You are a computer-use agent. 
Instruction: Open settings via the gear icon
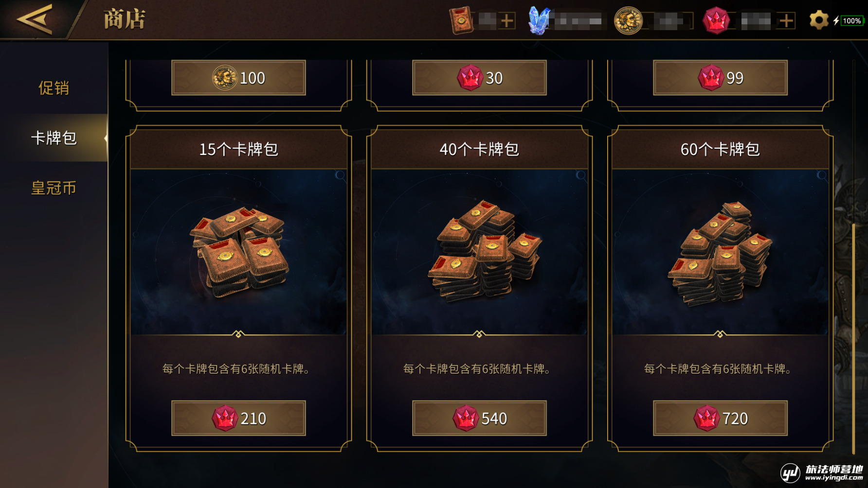819,20
